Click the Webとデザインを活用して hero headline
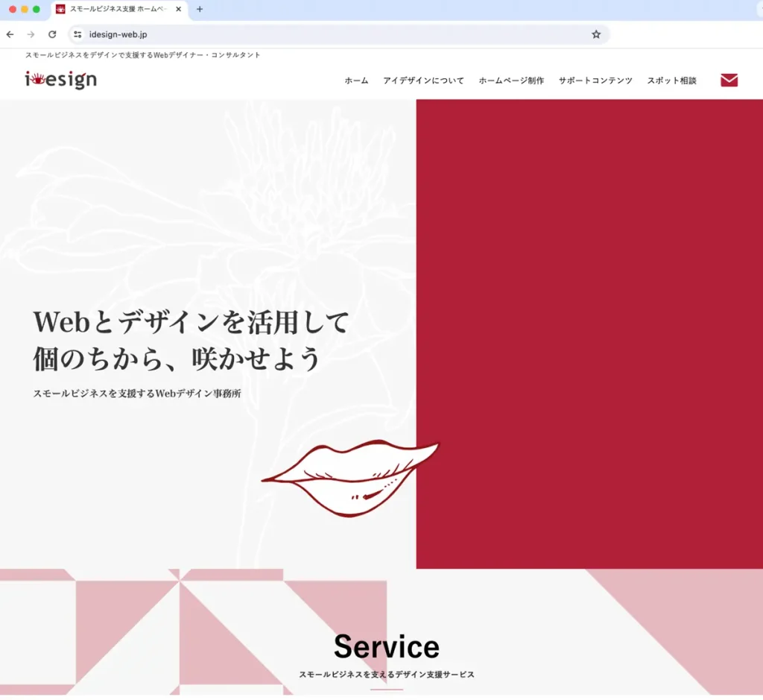 click(x=191, y=323)
